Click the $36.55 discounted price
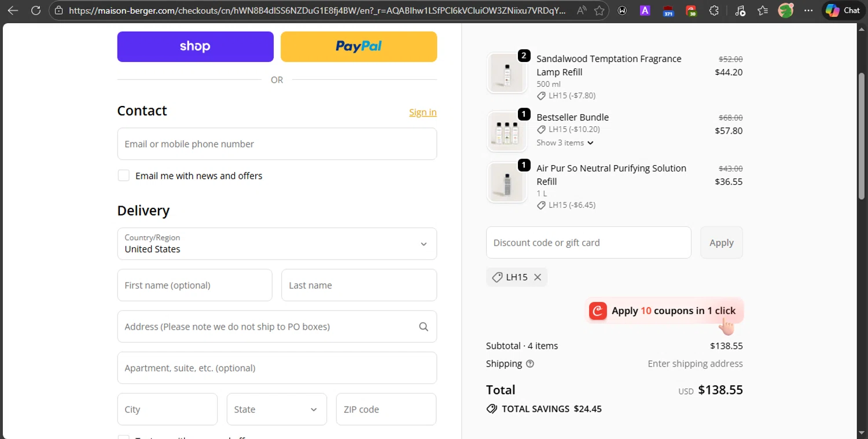868x439 pixels. tap(729, 182)
